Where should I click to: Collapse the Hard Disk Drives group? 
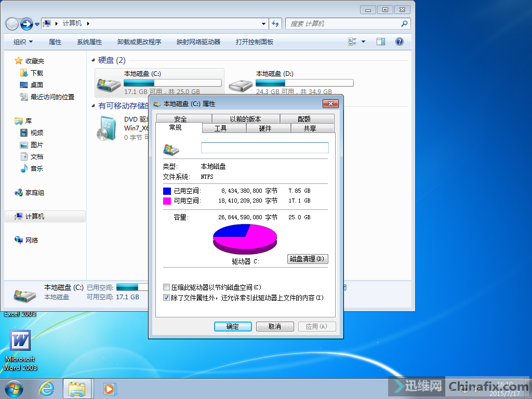[93, 60]
